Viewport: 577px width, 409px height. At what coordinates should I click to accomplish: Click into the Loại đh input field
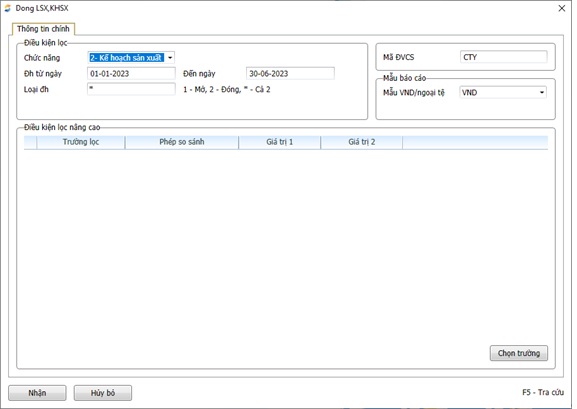click(x=131, y=89)
